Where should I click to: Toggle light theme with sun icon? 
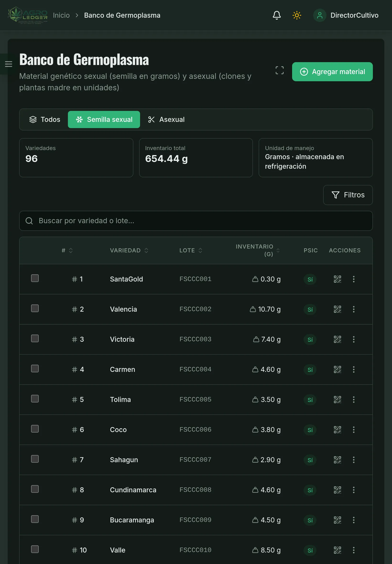pyautogui.click(x=297, y=15)
